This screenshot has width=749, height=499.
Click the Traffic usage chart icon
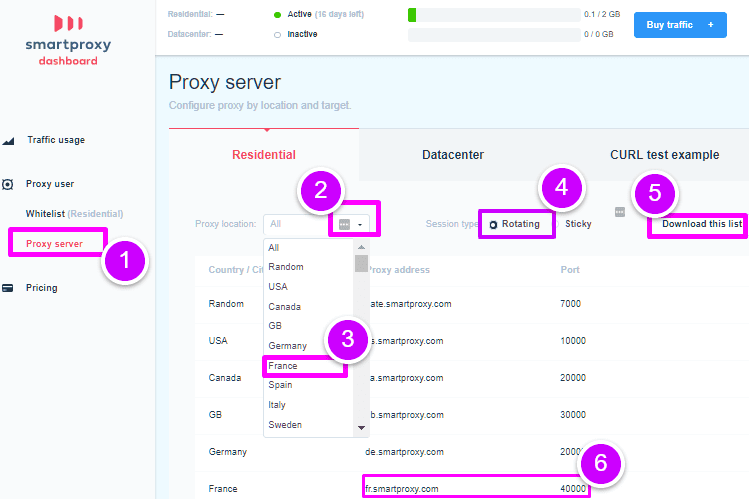pyautogui.click(x=8, y=141)
